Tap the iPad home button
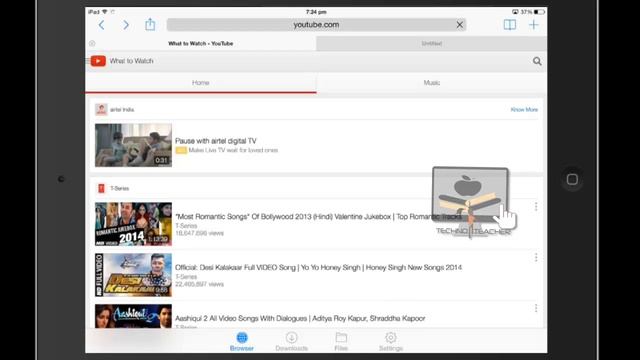640x360 pixels. [572, 179]
